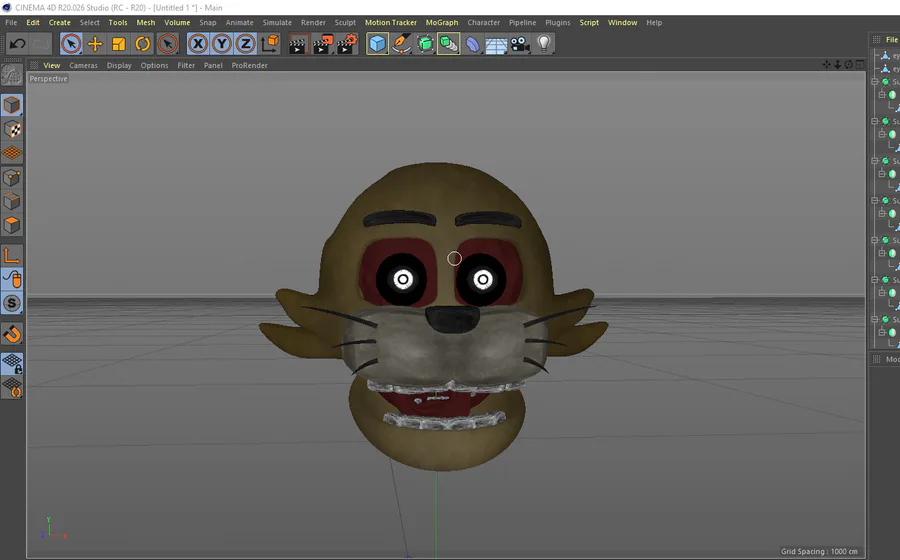Select the recently used tool icon
The height and width of the screenshot is (560, 900).
coord(168,44)
